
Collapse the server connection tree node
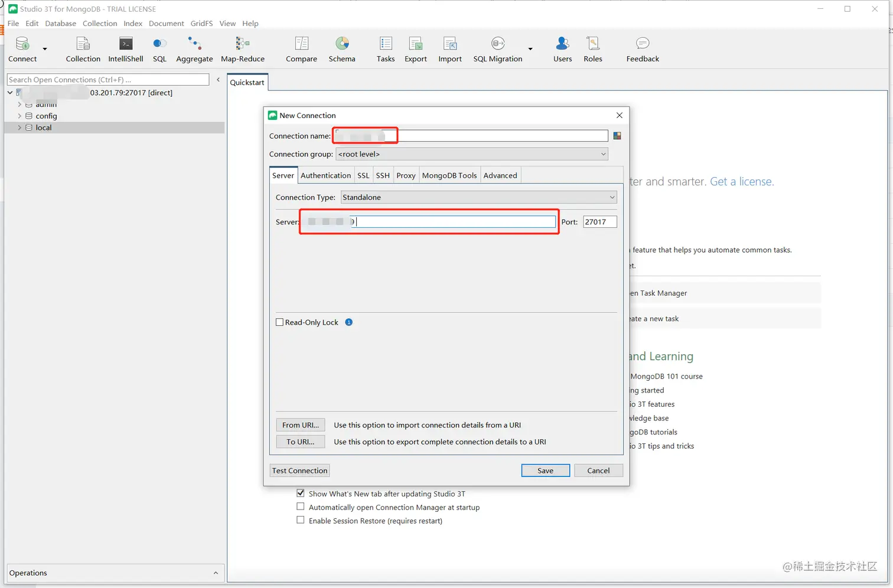pyautogui.click(x=10, y=93)
